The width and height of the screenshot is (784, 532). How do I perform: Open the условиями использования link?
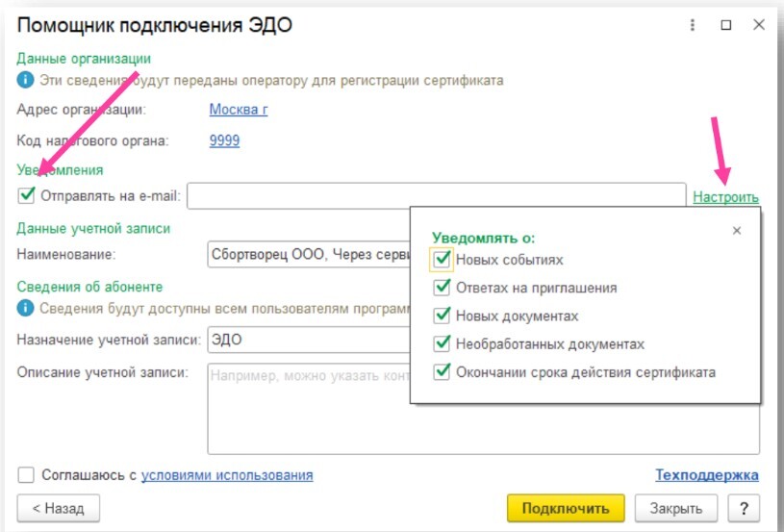coord(227,475)
